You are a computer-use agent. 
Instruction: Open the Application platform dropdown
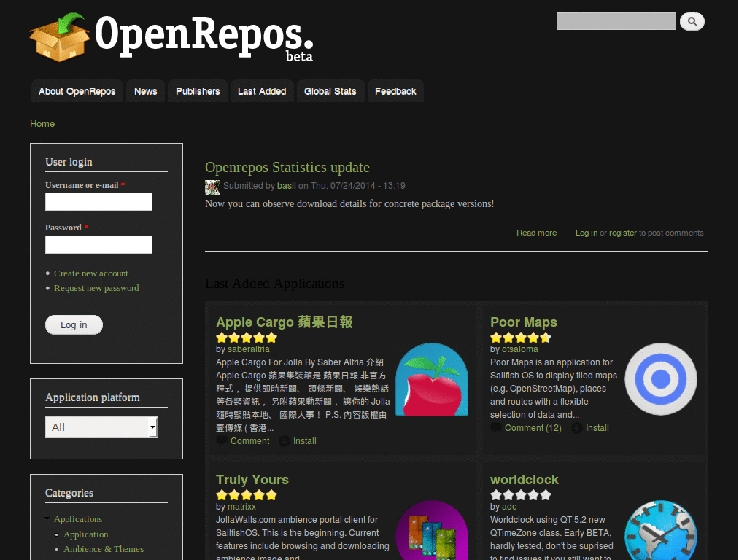point(101,427)
